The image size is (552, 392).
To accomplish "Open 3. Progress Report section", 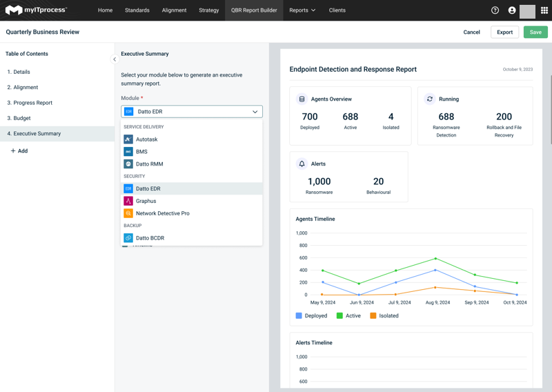I will click(57, 103).
